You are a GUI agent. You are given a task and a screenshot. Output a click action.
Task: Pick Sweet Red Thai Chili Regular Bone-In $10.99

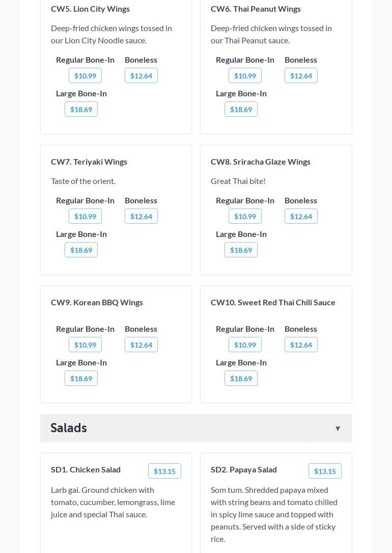[x=245, y=345]
